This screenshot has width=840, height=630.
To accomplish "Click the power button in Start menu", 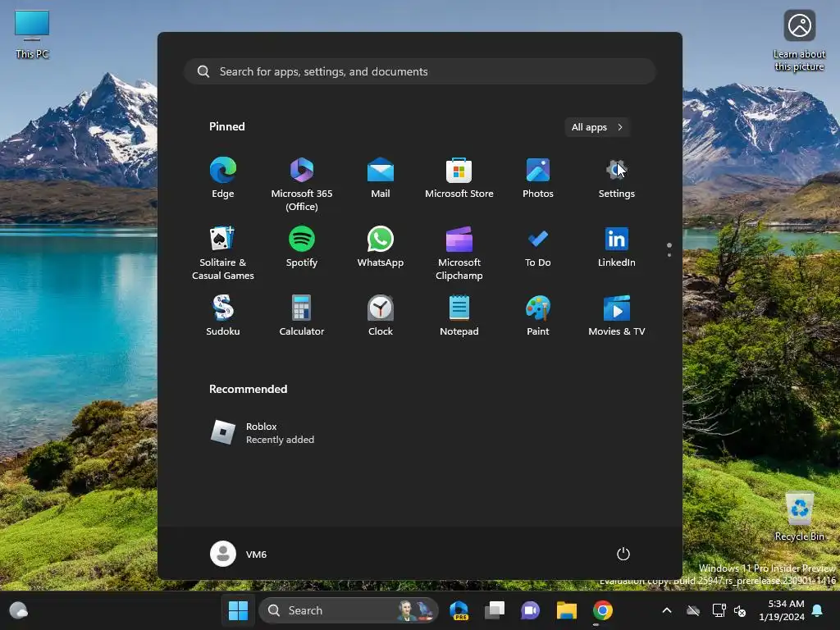I will (x=623, y=554).
